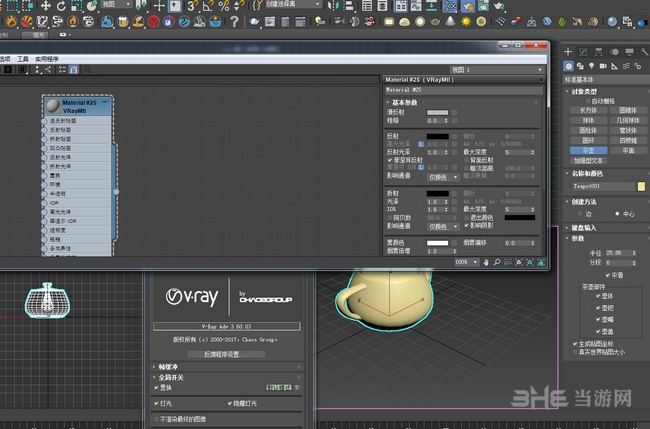Click the Zoom magnifier icon in material editor
650x429 pixels.
click(x=497, y=262)
